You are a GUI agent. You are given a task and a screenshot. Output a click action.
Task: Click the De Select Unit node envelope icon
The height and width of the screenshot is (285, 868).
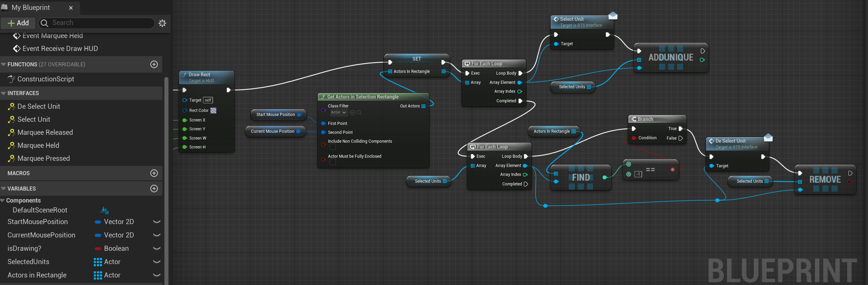[768, 138]
